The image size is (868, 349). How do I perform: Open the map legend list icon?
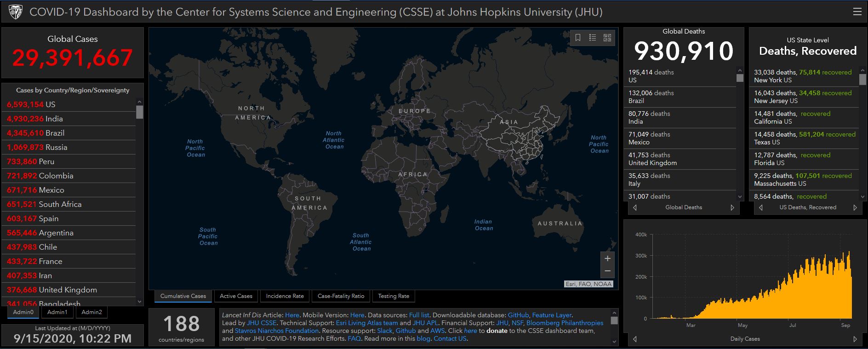[x=593, y=38]
